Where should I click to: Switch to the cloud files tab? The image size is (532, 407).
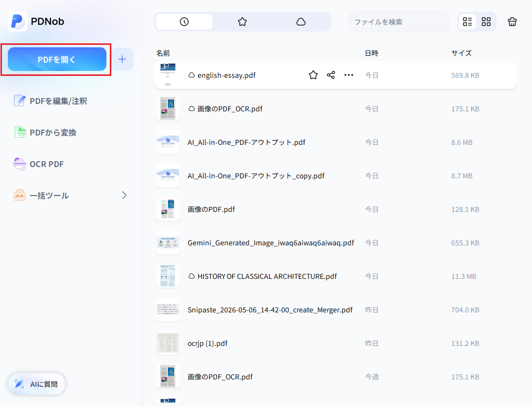click(x=300, y=22)
